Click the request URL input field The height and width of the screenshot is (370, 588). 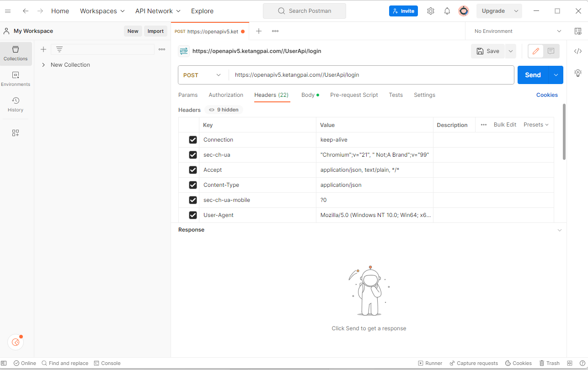coord(371,75)
